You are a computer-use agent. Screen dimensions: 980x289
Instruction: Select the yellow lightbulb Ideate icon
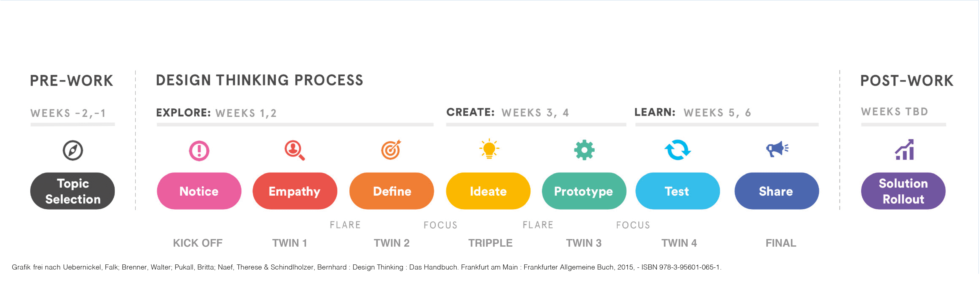pyautogui.click(x=489, y=148)
